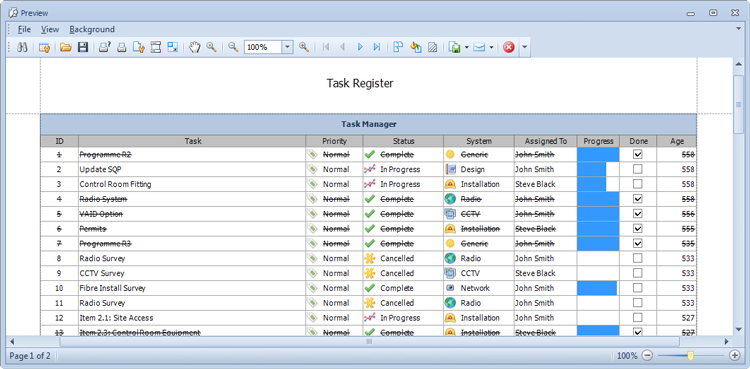Click the zoom slider thumb in status bar
Screen dimensions: 750x369
pos(690,356)
